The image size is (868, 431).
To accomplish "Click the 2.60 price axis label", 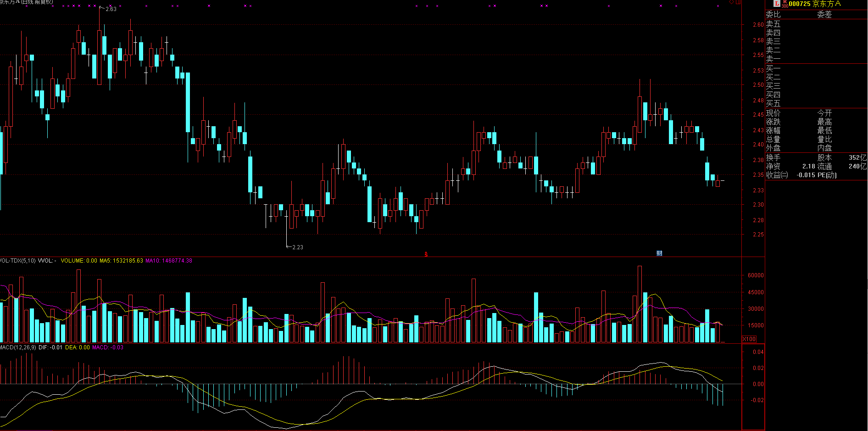I will tap(758, 25).
